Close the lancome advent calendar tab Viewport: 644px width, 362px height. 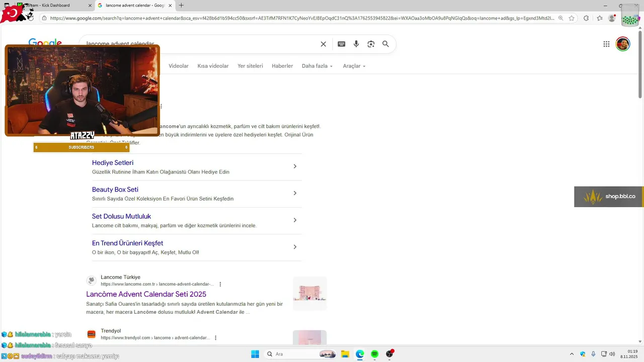[x=170, y=6]
